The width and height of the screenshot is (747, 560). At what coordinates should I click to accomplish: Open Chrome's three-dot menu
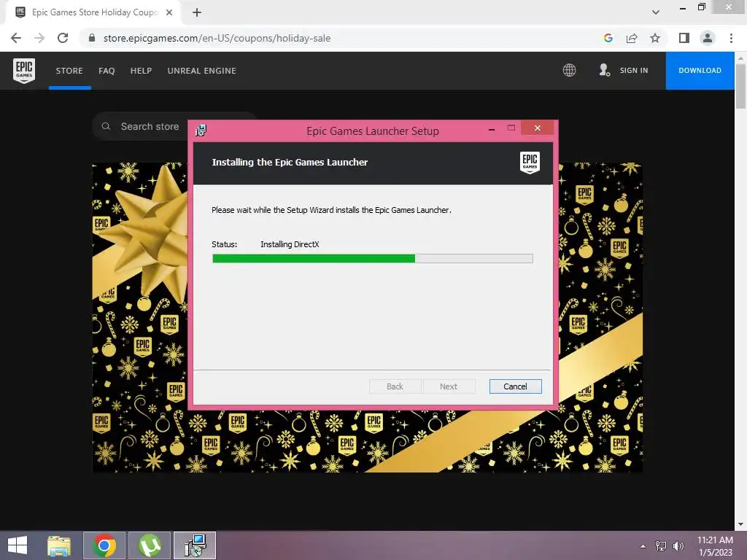[x=731, y=38]
